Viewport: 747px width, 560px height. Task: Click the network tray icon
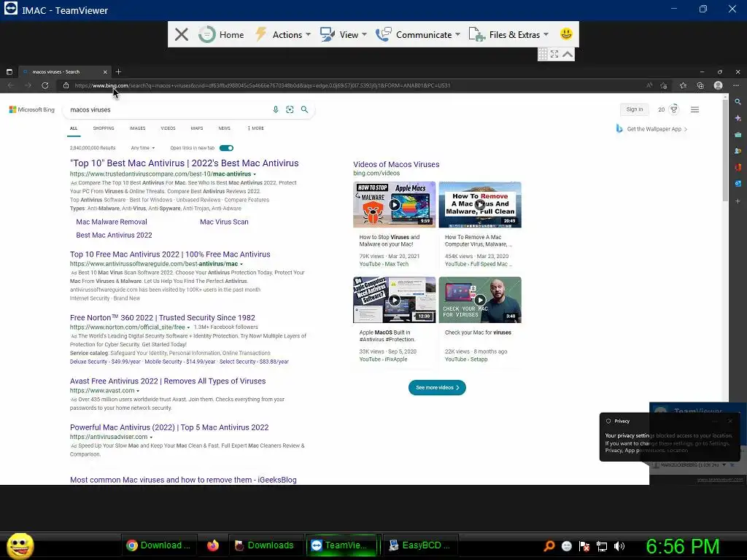(x=602, y=546)
